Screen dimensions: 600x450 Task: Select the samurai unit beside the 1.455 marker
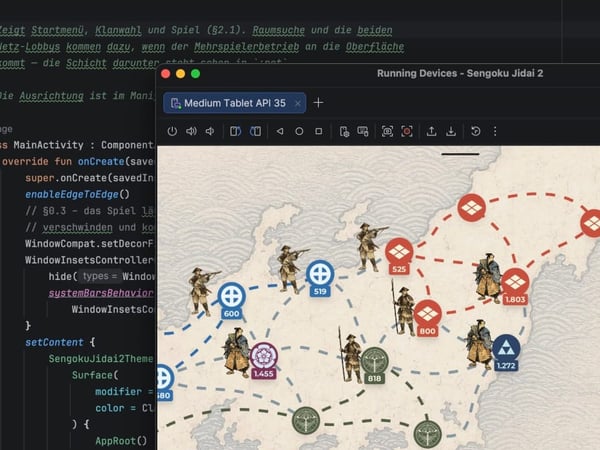tap(237, 353)
